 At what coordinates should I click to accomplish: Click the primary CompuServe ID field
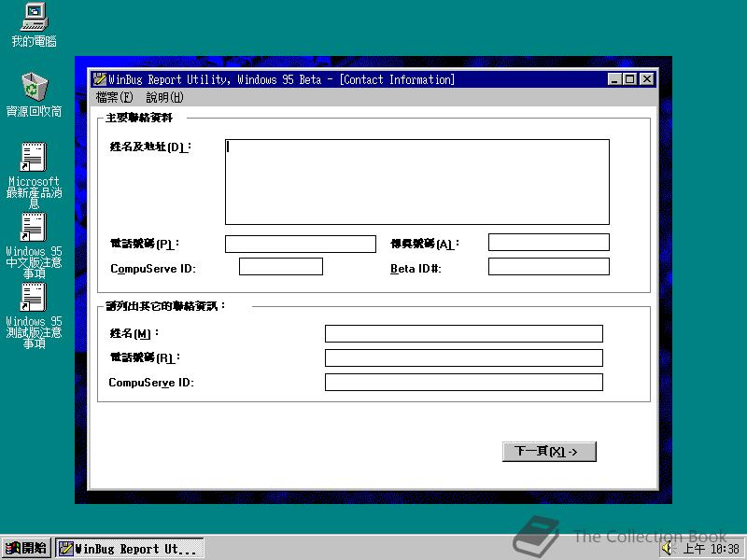[x=281, y=267]
